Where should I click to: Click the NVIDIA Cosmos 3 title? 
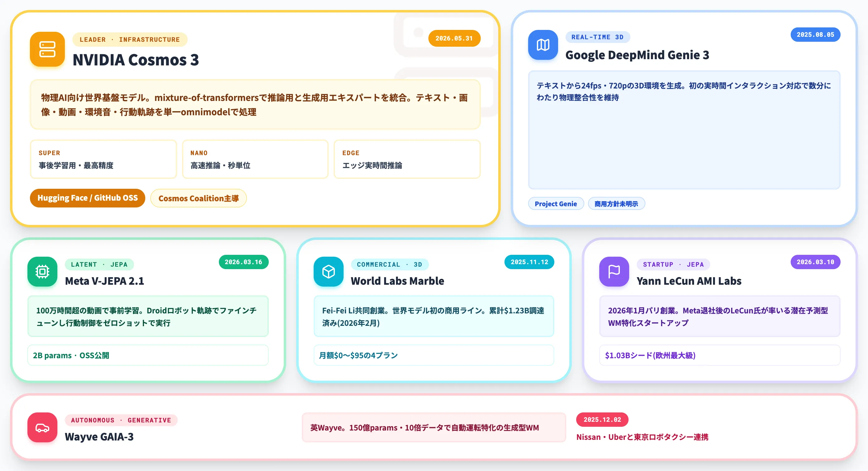[x=136, y=60]
